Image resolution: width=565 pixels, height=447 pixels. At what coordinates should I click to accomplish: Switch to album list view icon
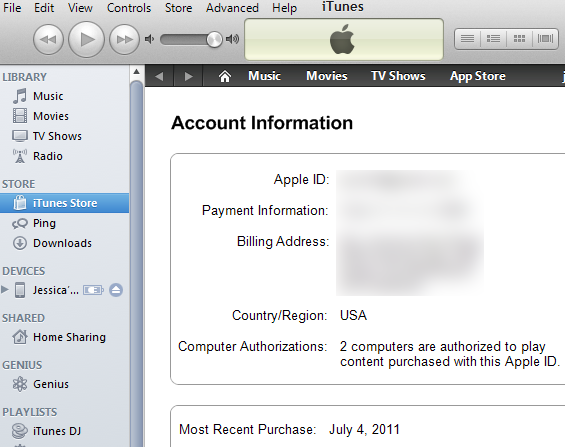click(493, 39)
